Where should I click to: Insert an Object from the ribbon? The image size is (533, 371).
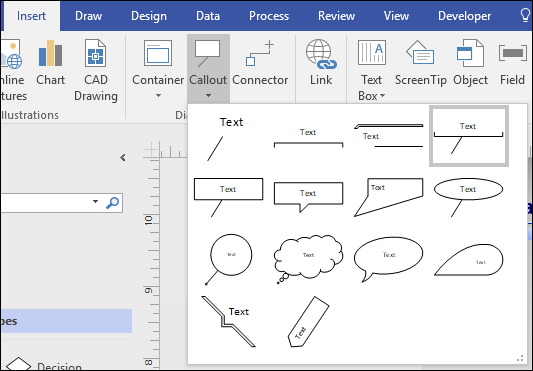point(470,53)
